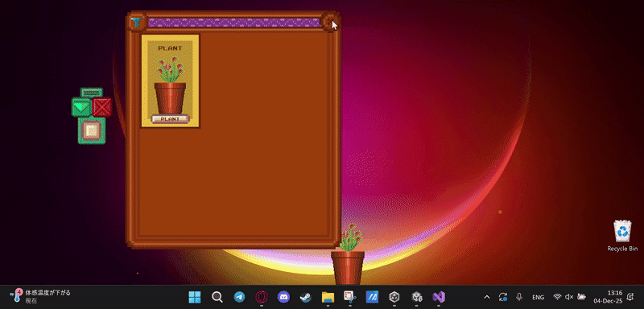644x309 pixels.
Task: Open Snipping Tool from the taskbar
Action: 350,297
